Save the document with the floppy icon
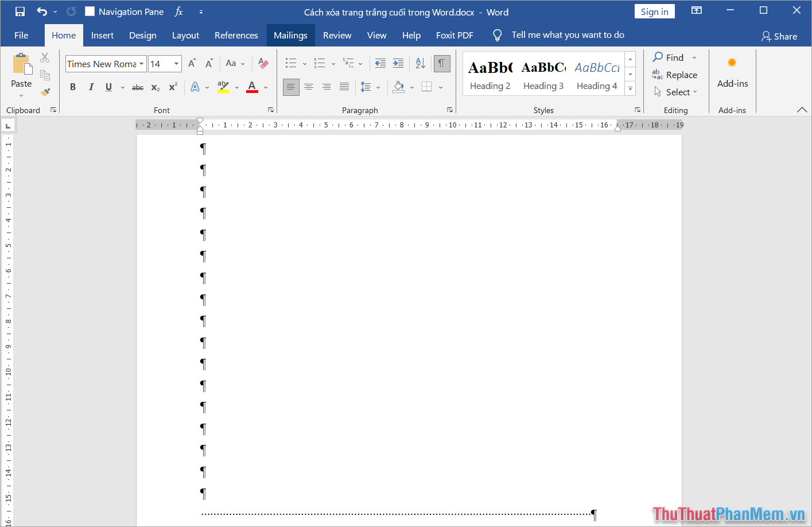This screenshot has height=527, width=812. (x=20, y=11)
